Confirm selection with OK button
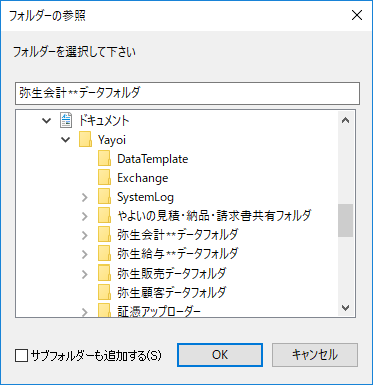Image resolution: width=373 pixels, height=385 pixels. coord(220,355)
